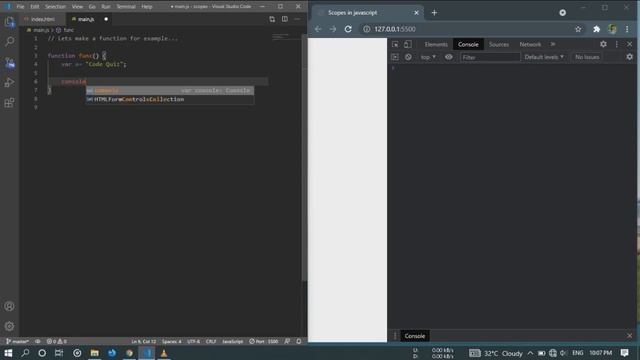
Task: Open the Extensions view in VS Code
Action: pos(9,102)
